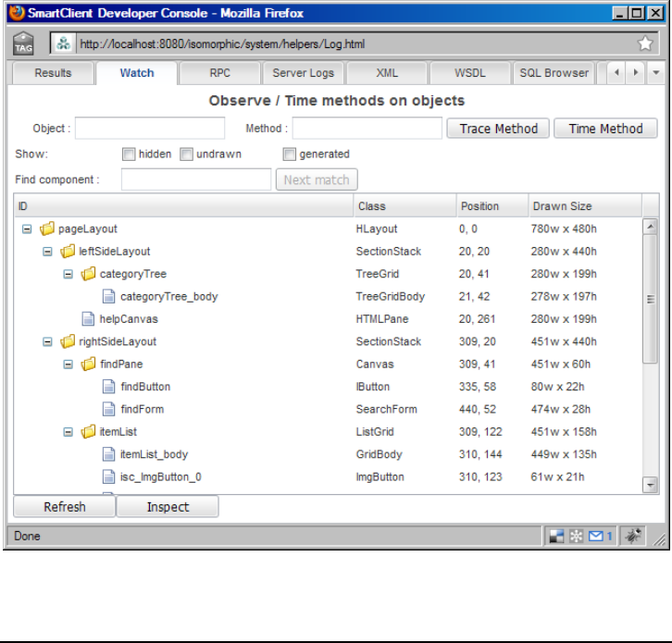672x643 pixels.
Task: Click the bug icon in status bar
Action: pyautogui.click(x=633, y=536)
